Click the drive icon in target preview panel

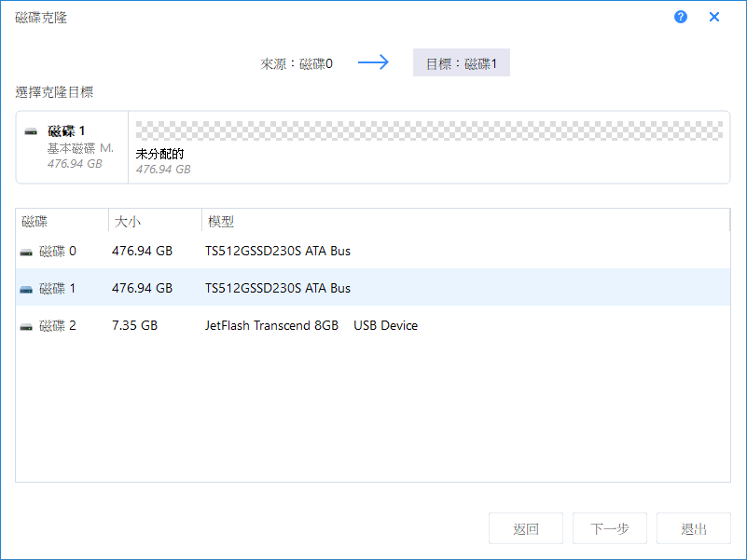pyautogui.click(x=32, y=131)
